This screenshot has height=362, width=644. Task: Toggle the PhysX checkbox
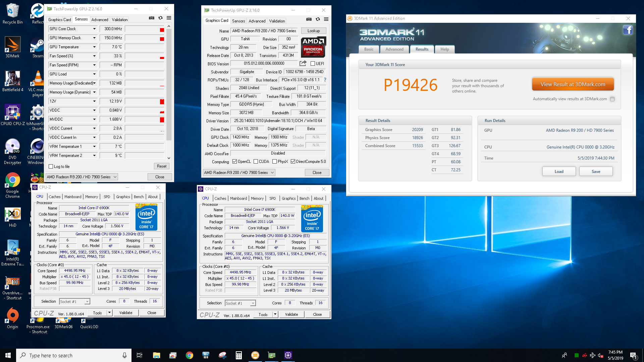274,162
